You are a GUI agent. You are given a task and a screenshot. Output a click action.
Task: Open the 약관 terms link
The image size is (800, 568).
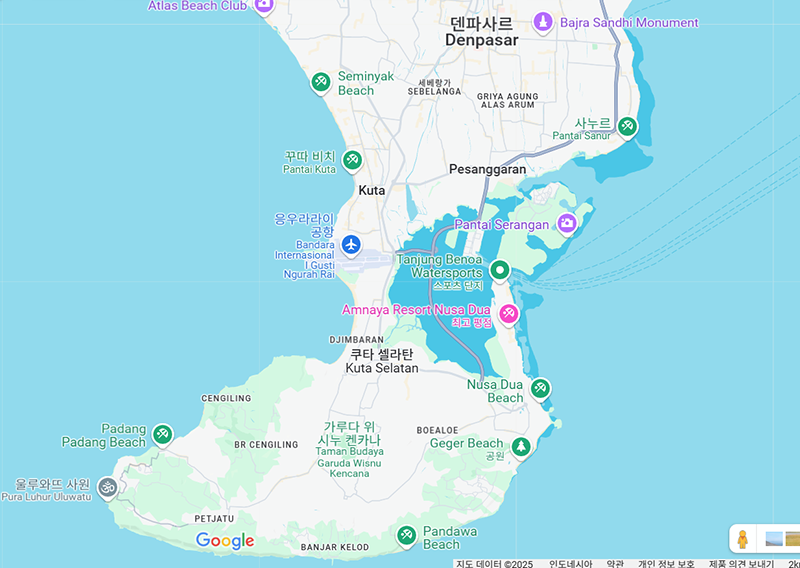click(x=615, y=563)
